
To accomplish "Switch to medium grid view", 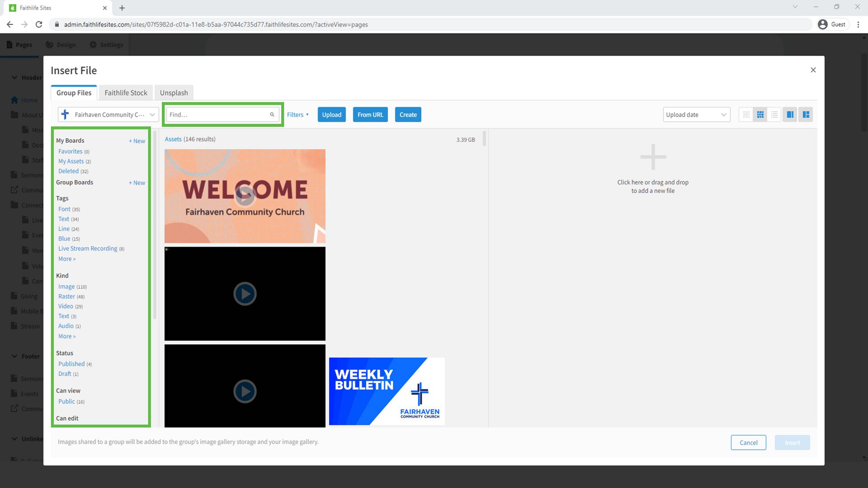I will point(760,115).
